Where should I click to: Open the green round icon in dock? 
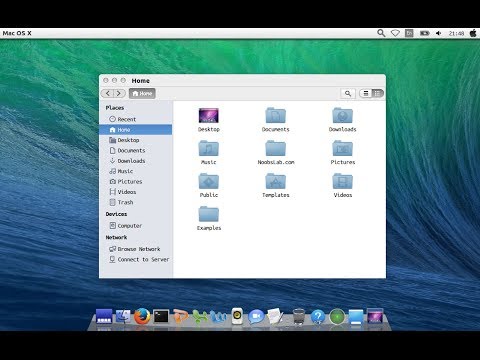coord(337,316)
